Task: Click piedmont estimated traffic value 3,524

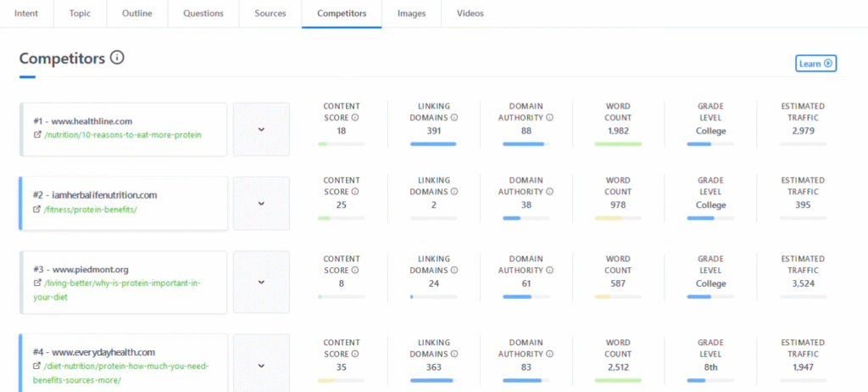Action: coord(803,283)
